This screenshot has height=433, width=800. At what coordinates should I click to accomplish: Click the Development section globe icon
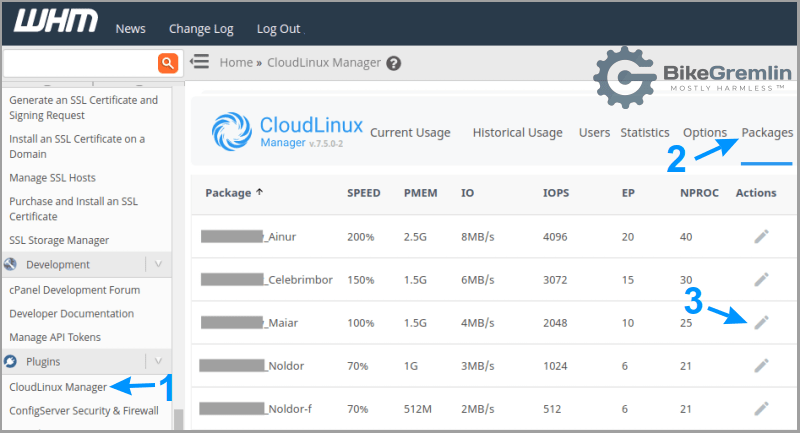click(10, 264)
